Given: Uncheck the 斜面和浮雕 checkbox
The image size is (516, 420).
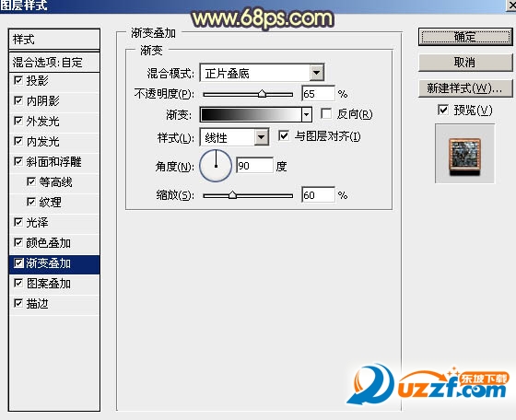Looking at the screenshot, I should coord(18,161).
